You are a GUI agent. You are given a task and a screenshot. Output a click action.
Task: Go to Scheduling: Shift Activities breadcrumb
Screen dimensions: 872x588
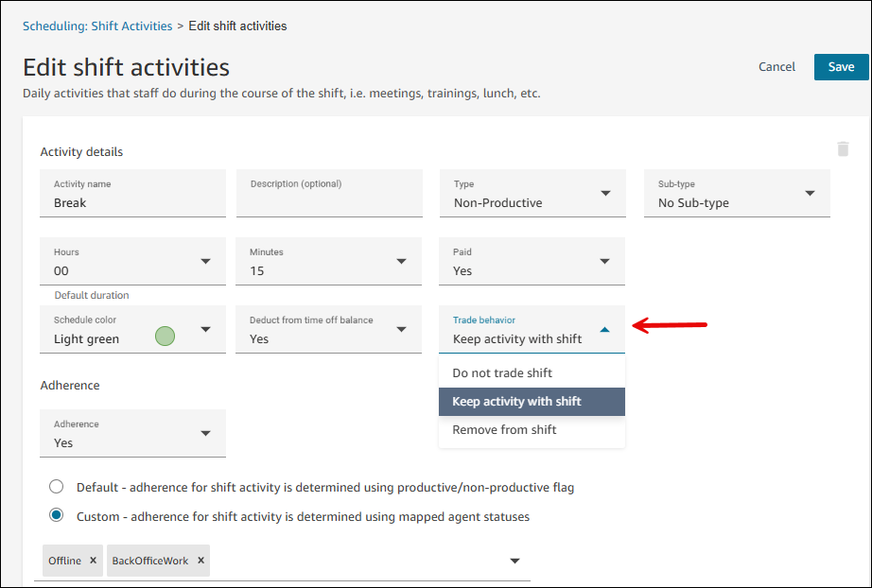pos(97,26)
